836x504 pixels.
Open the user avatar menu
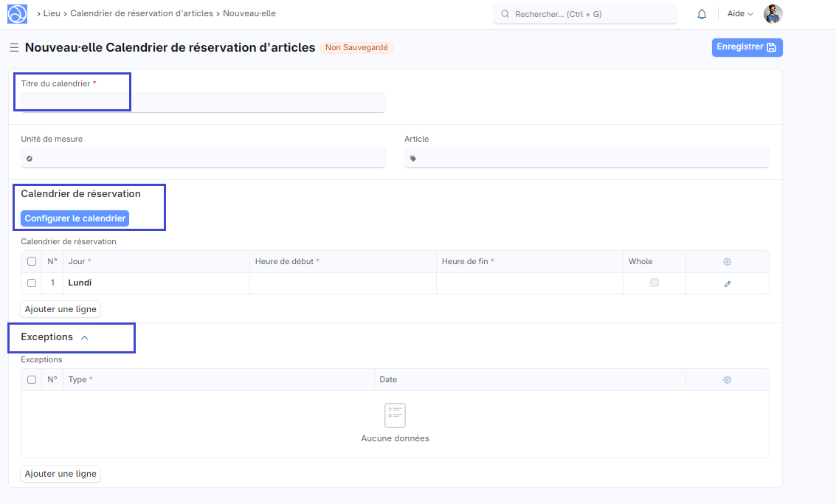tap(773, 14)
